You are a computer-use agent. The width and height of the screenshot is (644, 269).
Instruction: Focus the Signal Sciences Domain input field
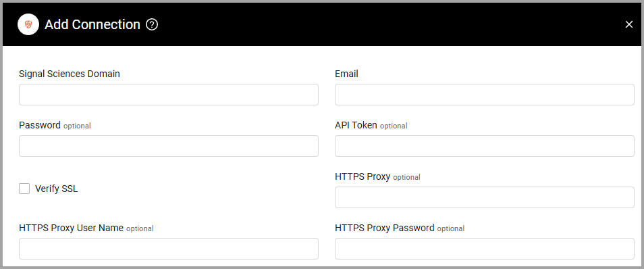pos(168,95)
